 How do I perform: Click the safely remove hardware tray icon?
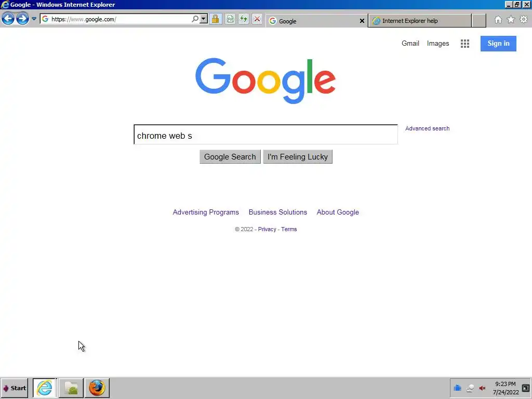pyautogui.click(x=470, y=388)
